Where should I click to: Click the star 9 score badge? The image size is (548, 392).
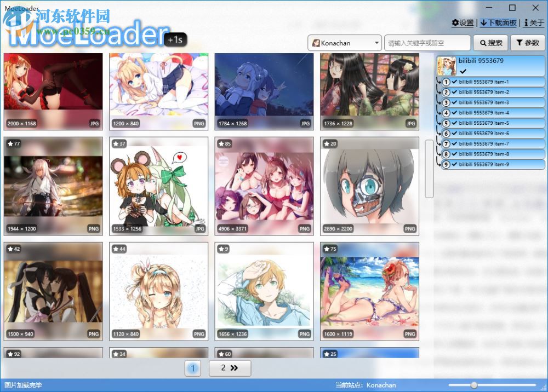coord(224,249)
